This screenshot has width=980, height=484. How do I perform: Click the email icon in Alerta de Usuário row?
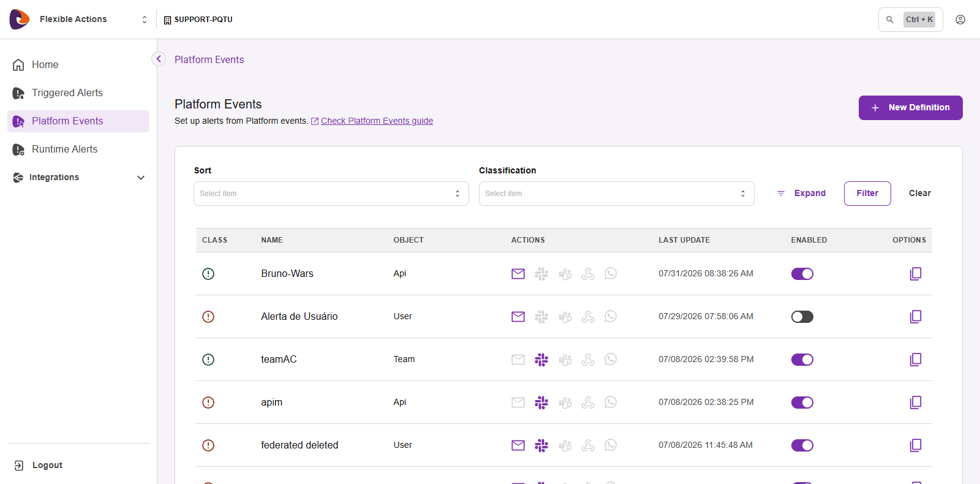tap(518, 317)
